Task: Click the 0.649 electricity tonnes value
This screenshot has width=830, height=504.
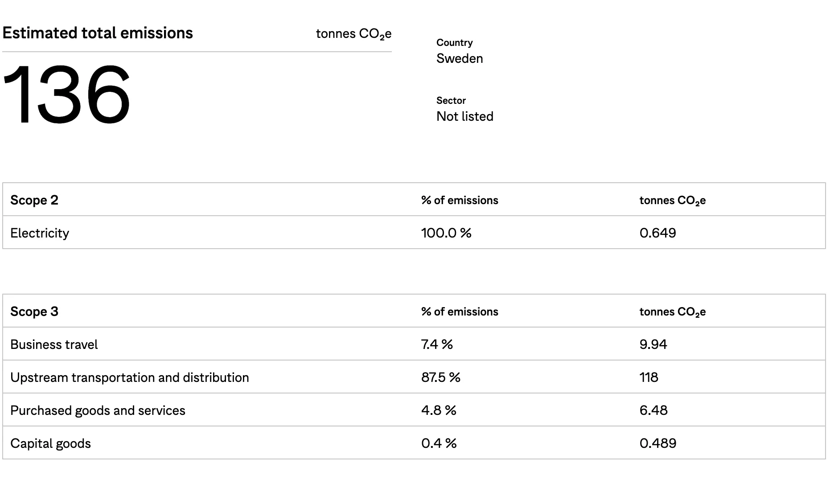Action: [x=657, y=233]
